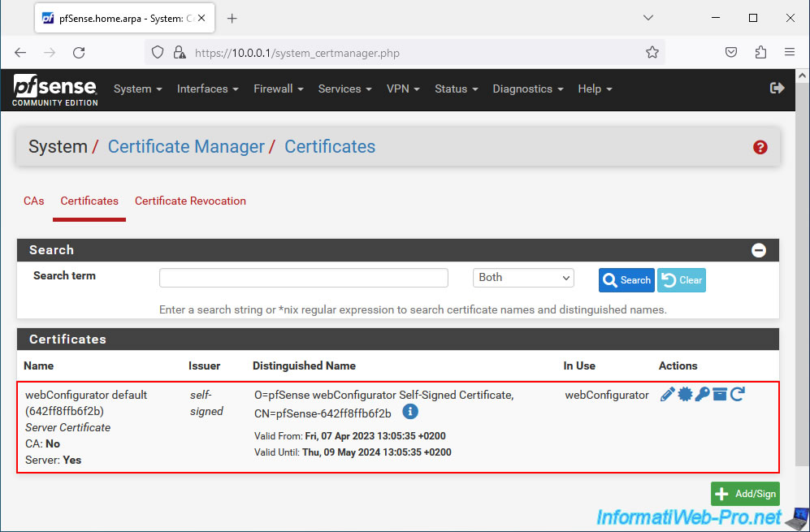The image size is (810, 532).
Task: Open the Status menu
Action: (456, 89)
